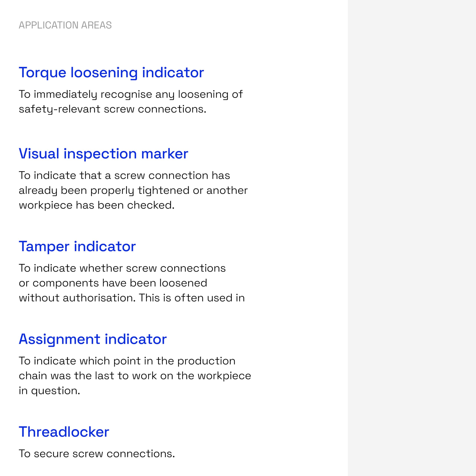The height and width of the screenshot is (476, 476).
Task: Open the Tamper indicator heading
Action: (x=77, y=246)
